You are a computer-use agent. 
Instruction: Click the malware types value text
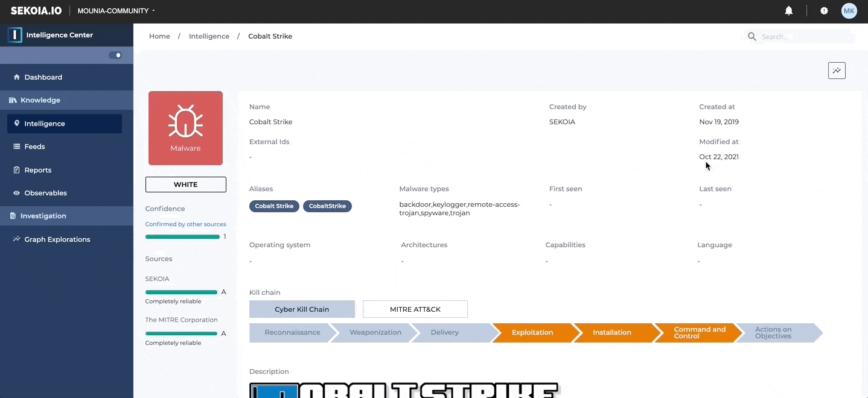(459, 209)
